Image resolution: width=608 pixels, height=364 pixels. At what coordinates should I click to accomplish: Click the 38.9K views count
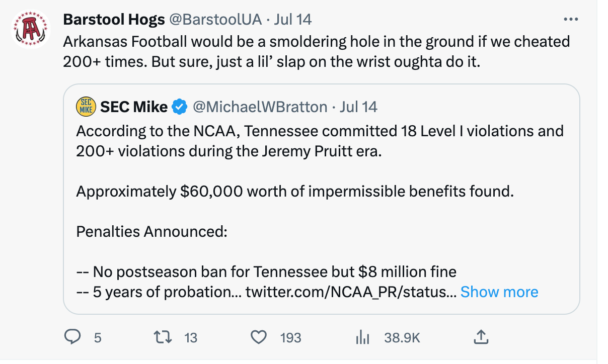(x=401, y=338)
